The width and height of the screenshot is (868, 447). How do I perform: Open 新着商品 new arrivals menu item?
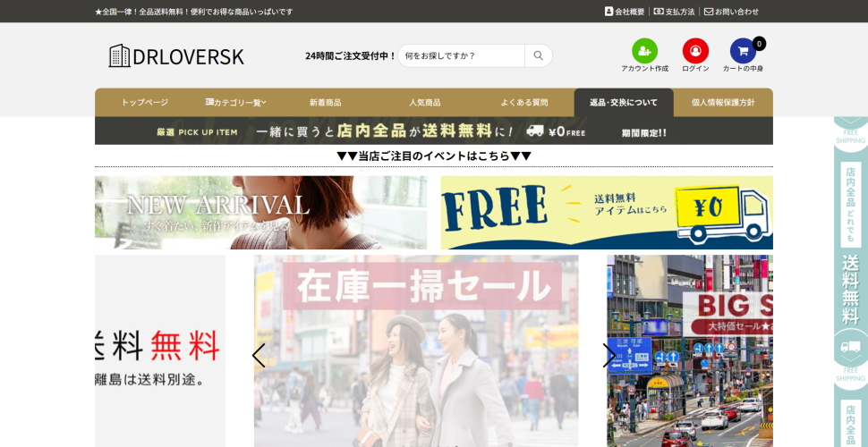pyautogui.click(x=325, y=103)
